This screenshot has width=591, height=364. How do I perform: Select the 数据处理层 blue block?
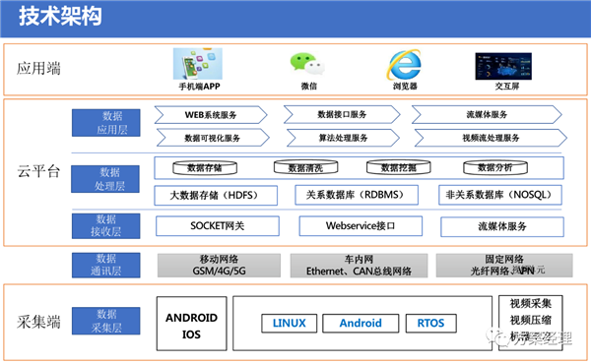coord(105,179)
